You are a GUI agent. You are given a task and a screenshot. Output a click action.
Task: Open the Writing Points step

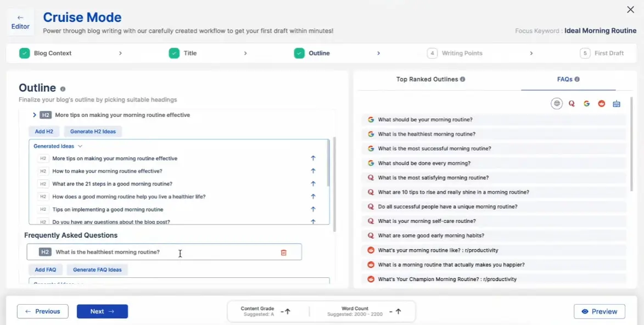(455, 53)
